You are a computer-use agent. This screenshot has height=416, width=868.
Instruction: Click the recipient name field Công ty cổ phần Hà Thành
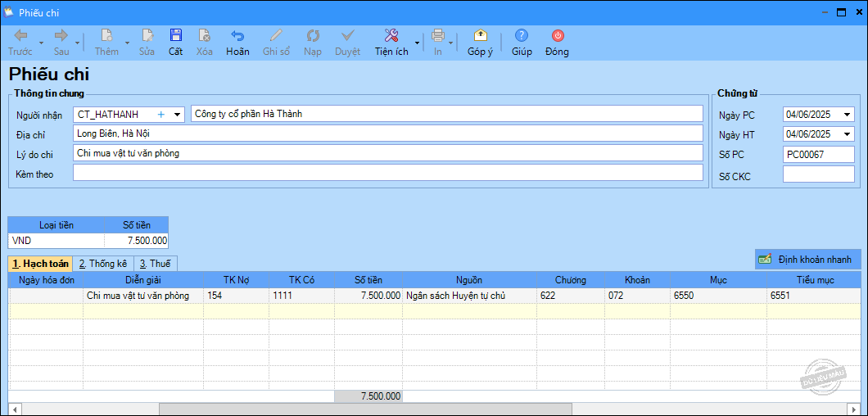click(447, 114)
